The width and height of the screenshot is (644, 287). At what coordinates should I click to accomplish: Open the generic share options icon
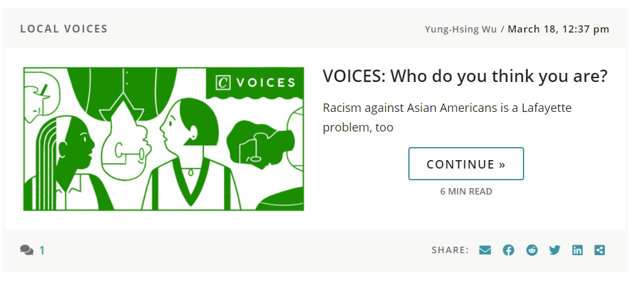(x=600, y=250)
